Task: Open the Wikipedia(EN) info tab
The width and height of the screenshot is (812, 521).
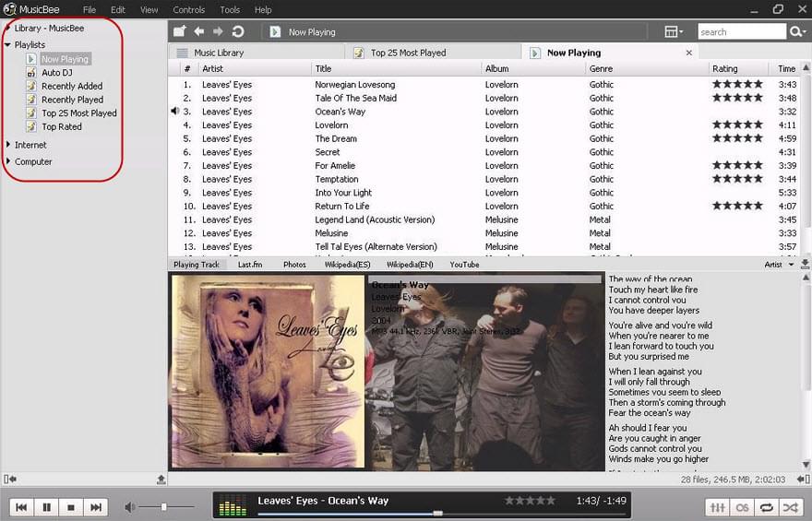Action: coord(410,265)
